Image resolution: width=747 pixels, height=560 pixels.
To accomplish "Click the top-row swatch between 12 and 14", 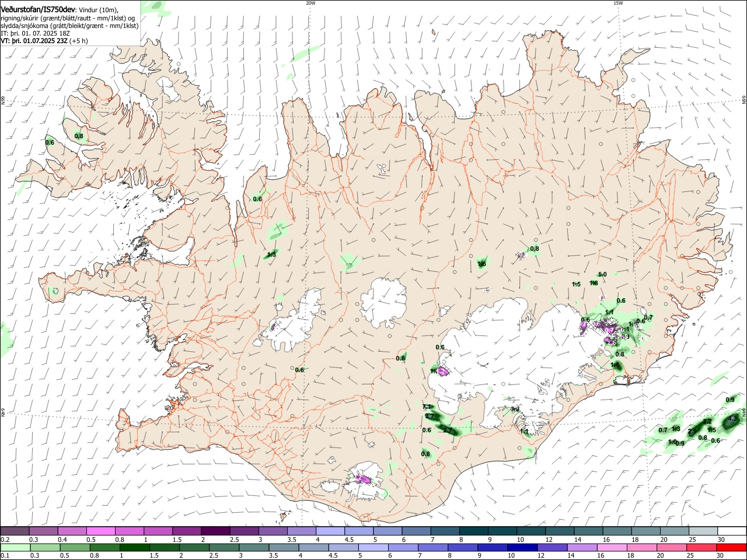I will click(x=560, y=531).
